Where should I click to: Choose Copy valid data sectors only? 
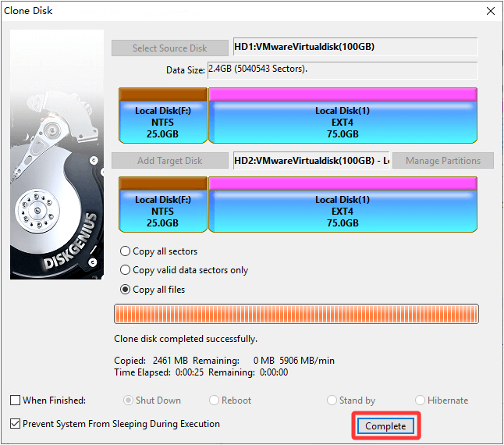click(125, 270)
